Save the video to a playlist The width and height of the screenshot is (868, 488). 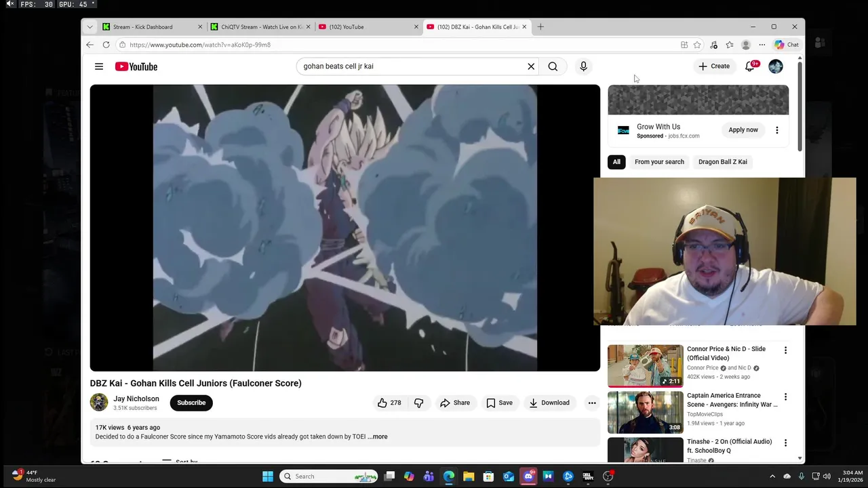tap(499, 403)
